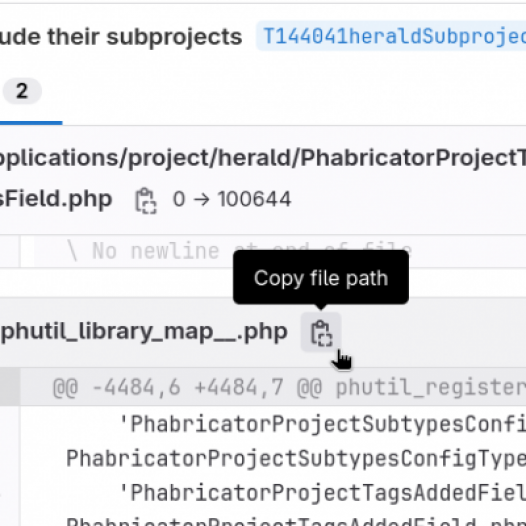
Task: Click the gray gutter cell beside hunk header
Action: (x=10, y=387)
